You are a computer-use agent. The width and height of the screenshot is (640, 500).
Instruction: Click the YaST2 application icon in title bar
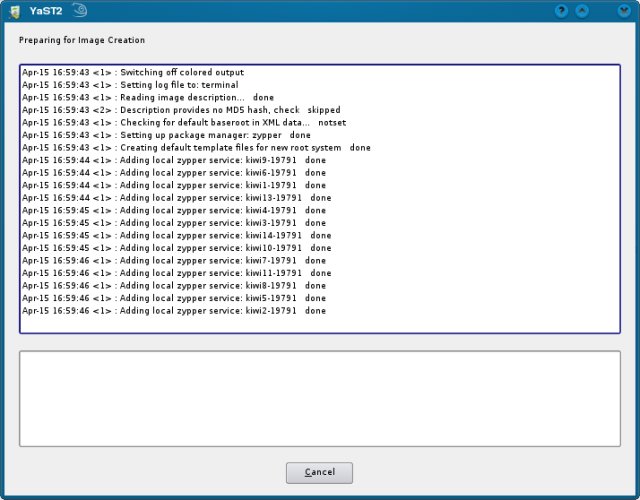pyautogui.click(x=15, y=10)
